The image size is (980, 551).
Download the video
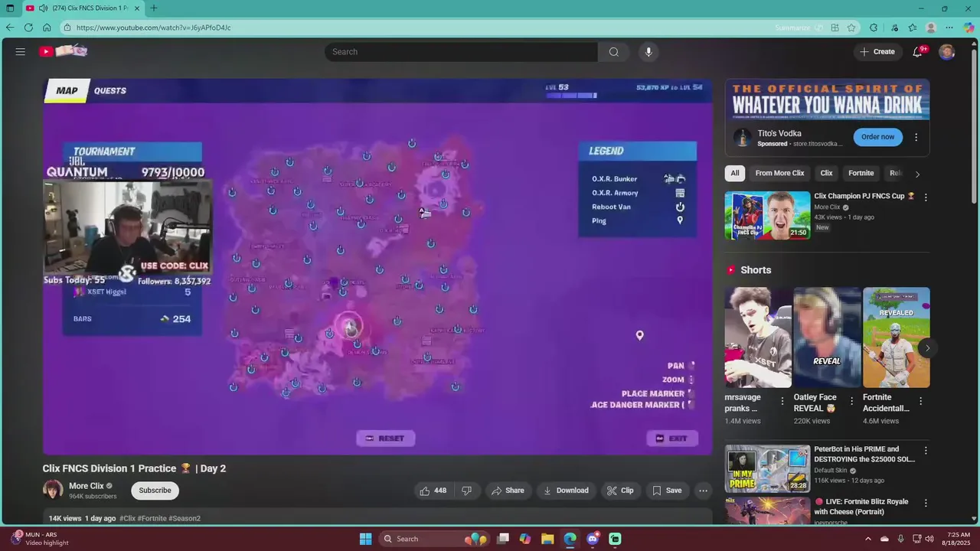566,491
